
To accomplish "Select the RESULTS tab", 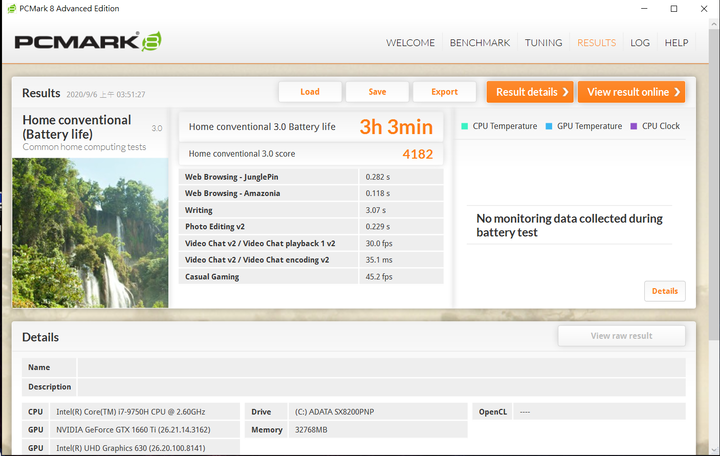I will [596, 43].
